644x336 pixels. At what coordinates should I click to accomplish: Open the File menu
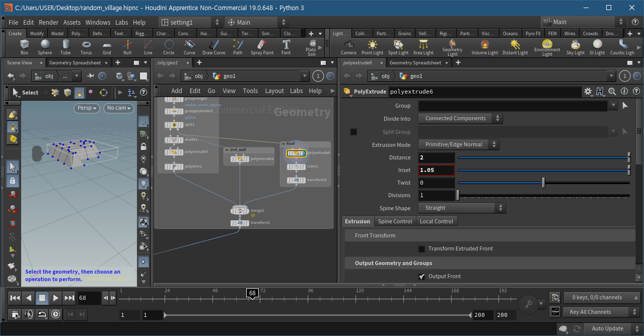coord(14,22)
